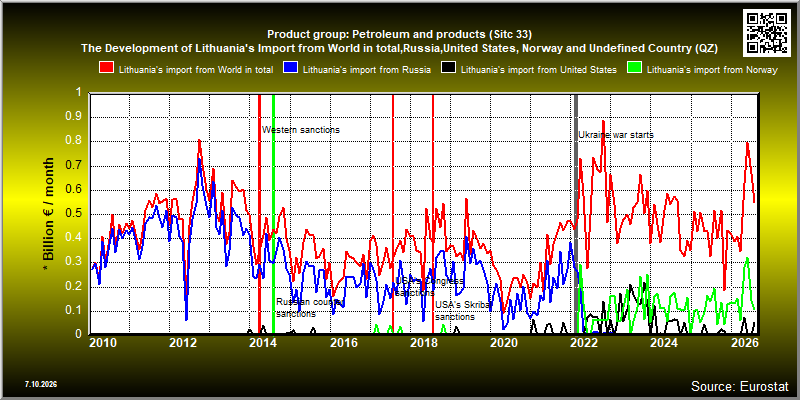Click the chart subtitle about Lithuania's Import development
The height and width of the screenshot is (400, 800).
[x=399, y=49]
